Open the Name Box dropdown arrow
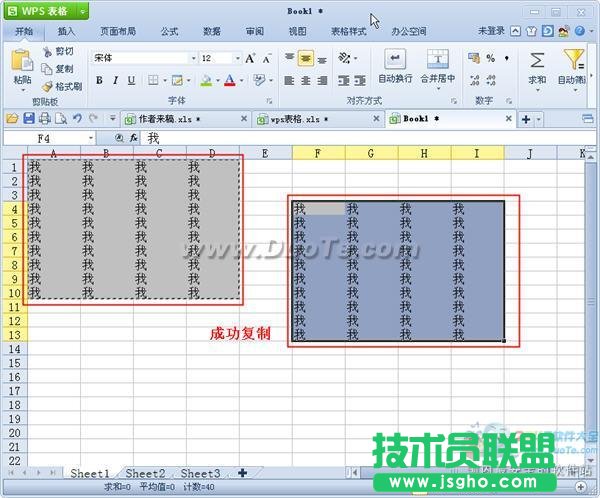This screenshot has height=498, width=600. (91, 138)
